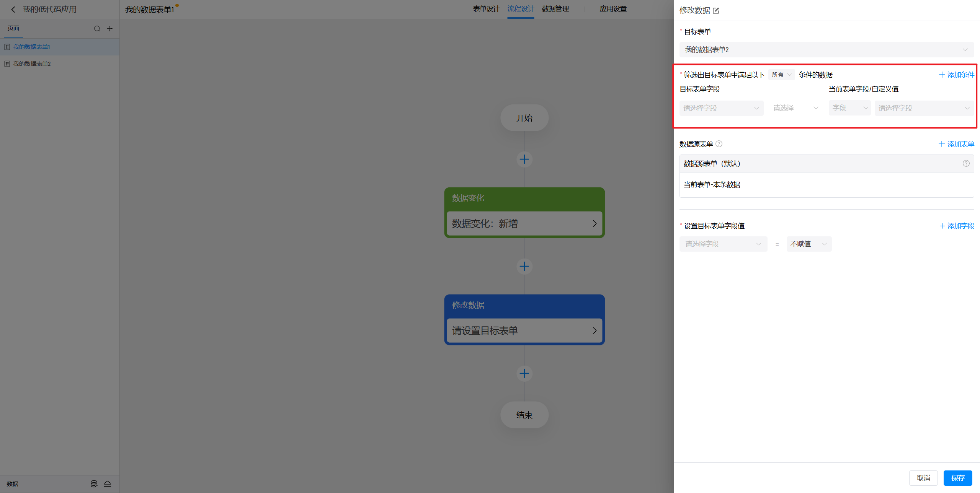This screenshot has height=493, width=980.
Task: Open the 所有 condition match dropdown
Action: click(781, 75)
